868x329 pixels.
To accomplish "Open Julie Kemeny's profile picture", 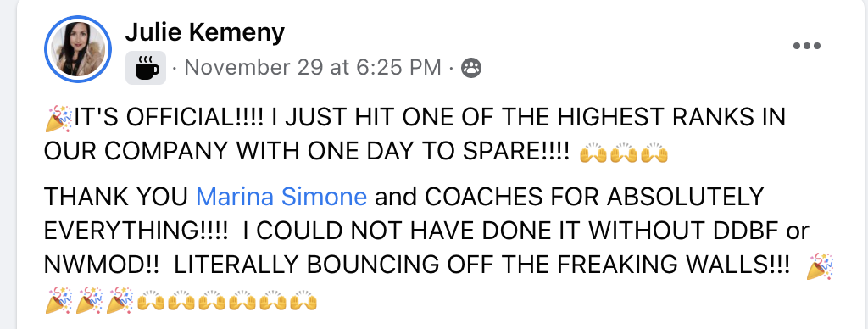I will (78, 49).
